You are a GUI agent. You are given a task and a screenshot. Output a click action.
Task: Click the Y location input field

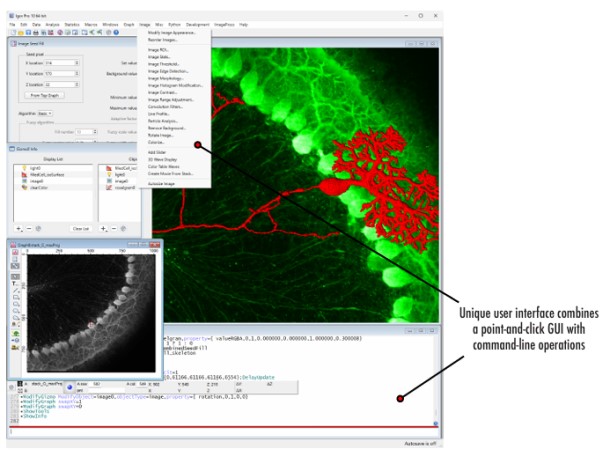pos(58,74)
